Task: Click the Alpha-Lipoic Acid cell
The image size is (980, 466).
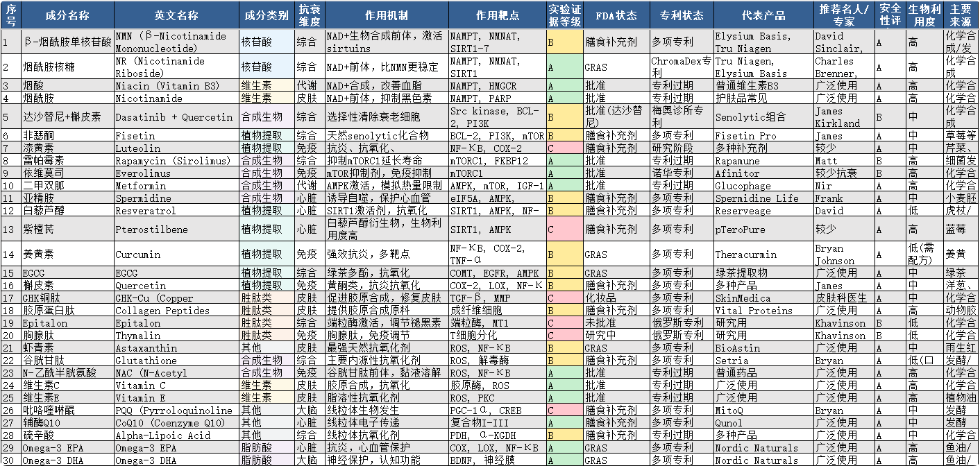Action: point(176,435)
